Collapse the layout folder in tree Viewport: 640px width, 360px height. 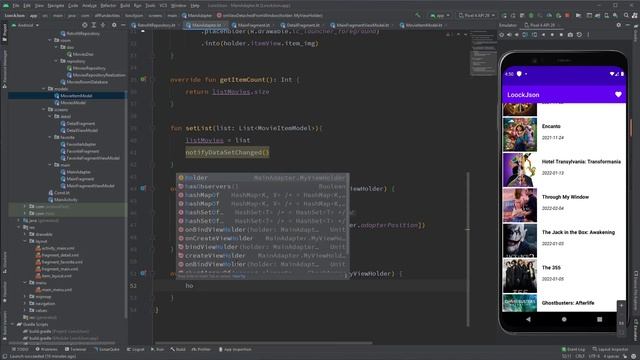25,241
